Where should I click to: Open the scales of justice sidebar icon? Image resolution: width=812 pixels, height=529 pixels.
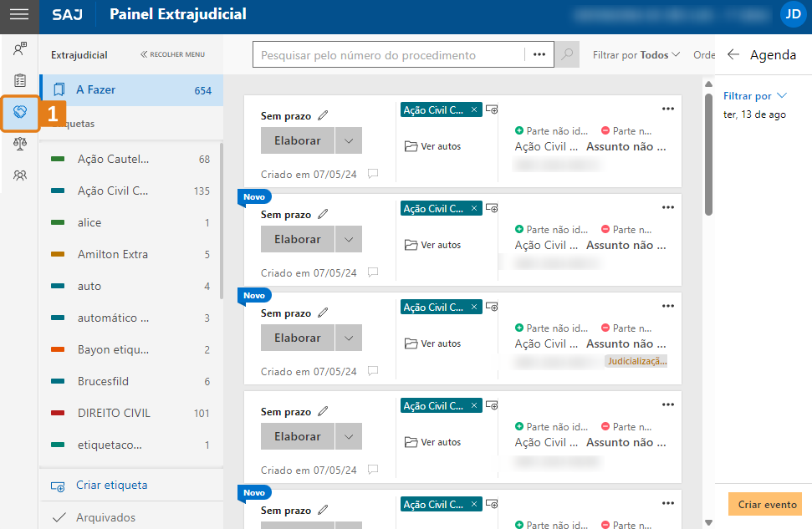tap(20, 144)
